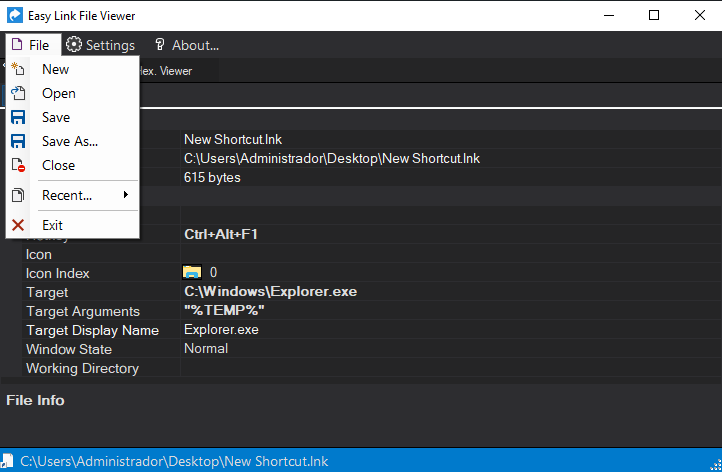Image resolution: width=722 pixels, height=472 pixels.
Task: Expand the Recent... submenu arrow
Action: pyautogui.click(x=126, y=195)
